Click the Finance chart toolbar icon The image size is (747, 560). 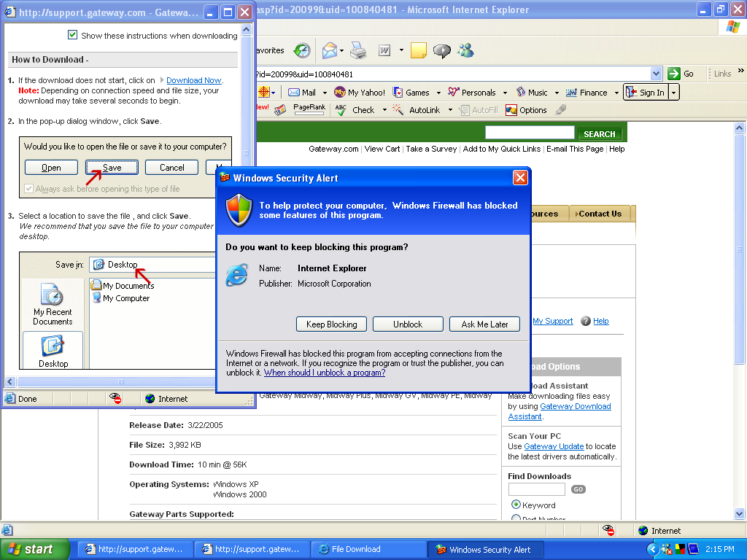[571, 93]
